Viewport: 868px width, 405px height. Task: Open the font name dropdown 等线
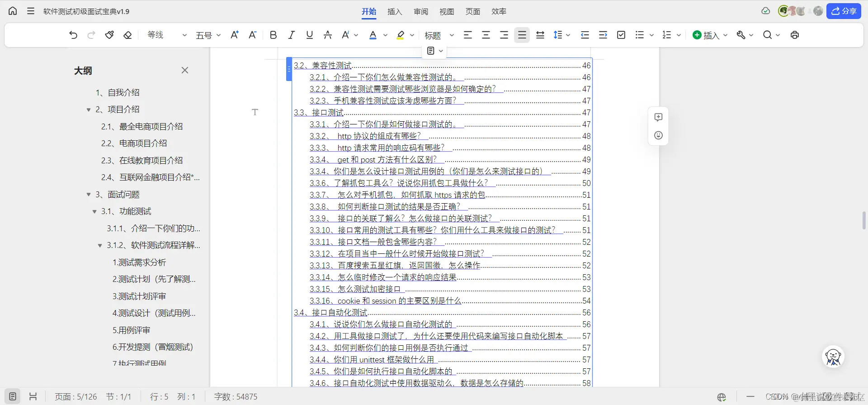coord(167,35)
